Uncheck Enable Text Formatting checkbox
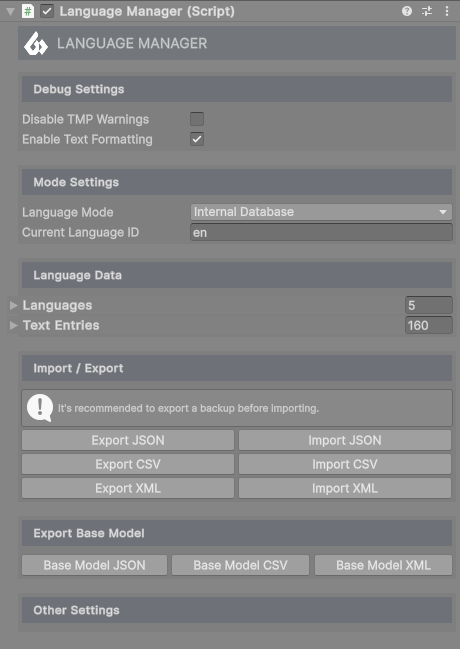The width and height of the screenshot is (460, 649). pyautogui.click(x=197, y=139)
